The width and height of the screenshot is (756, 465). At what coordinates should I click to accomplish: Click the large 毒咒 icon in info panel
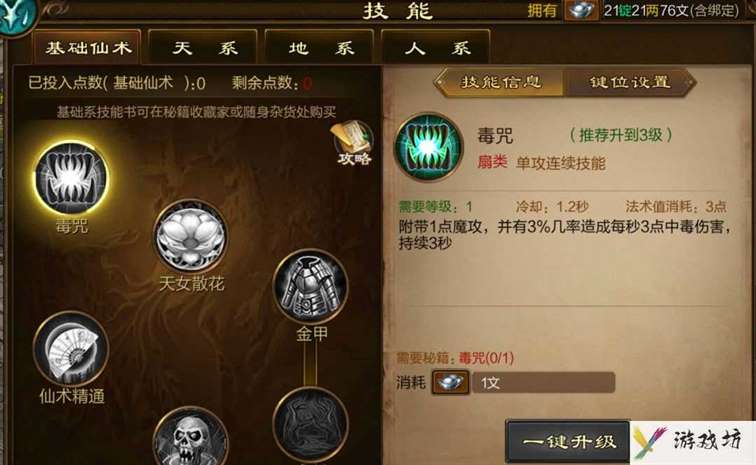click(x=428, y=147)
